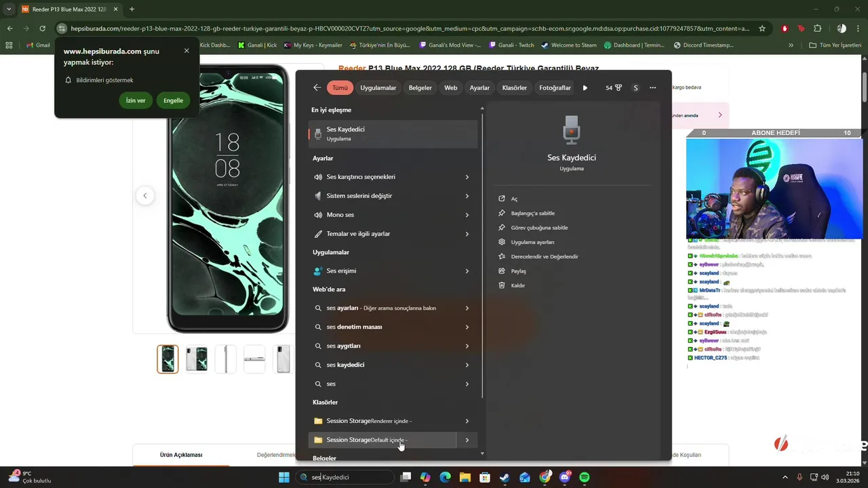
Task: Open Discord from the taskbar
Action: 565,477
